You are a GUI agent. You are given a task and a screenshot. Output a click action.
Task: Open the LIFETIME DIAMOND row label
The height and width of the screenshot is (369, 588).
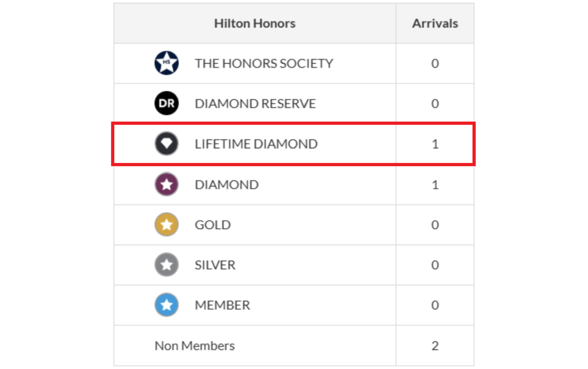click(x=256, y=144)
